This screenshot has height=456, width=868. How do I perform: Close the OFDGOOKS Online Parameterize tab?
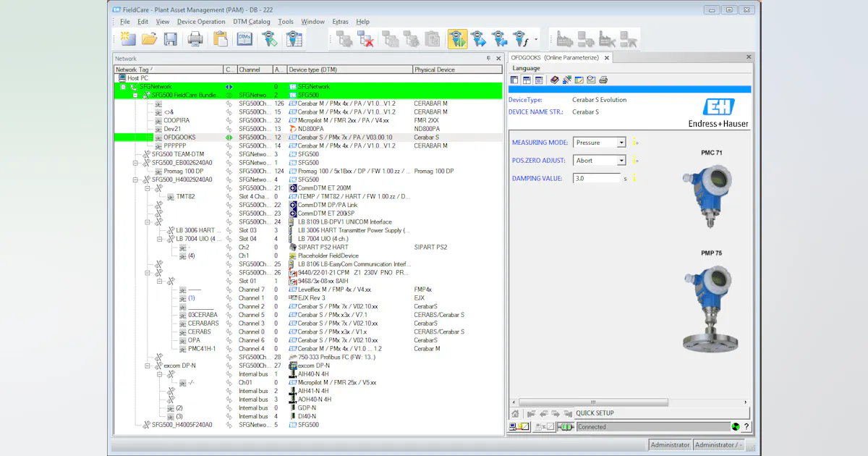pos(607,58)
